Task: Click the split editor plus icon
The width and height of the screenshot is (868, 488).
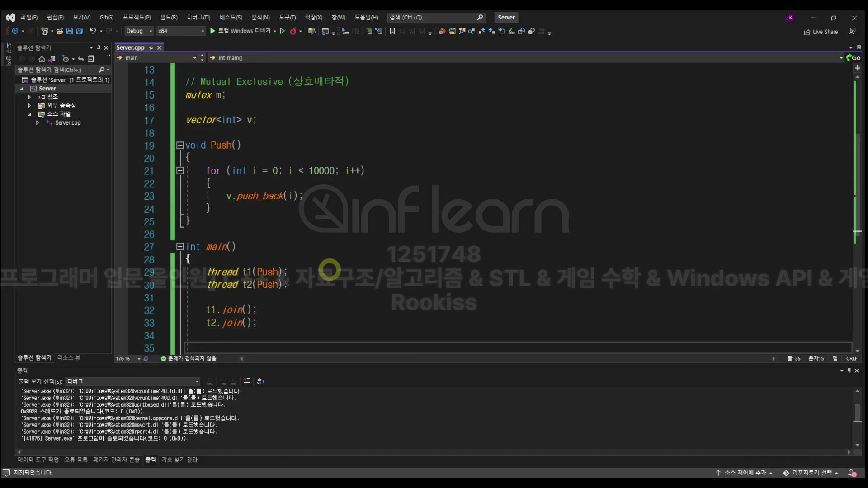Action: point(857,68)
